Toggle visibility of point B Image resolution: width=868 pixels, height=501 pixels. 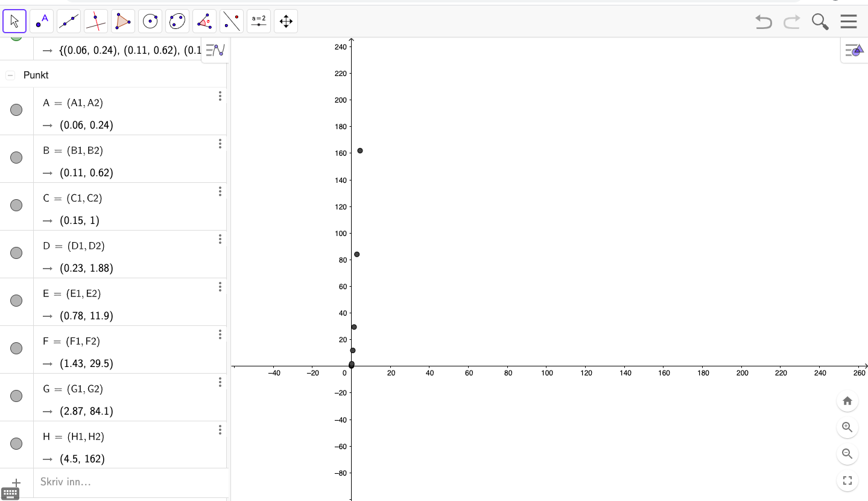click(16, 158)
